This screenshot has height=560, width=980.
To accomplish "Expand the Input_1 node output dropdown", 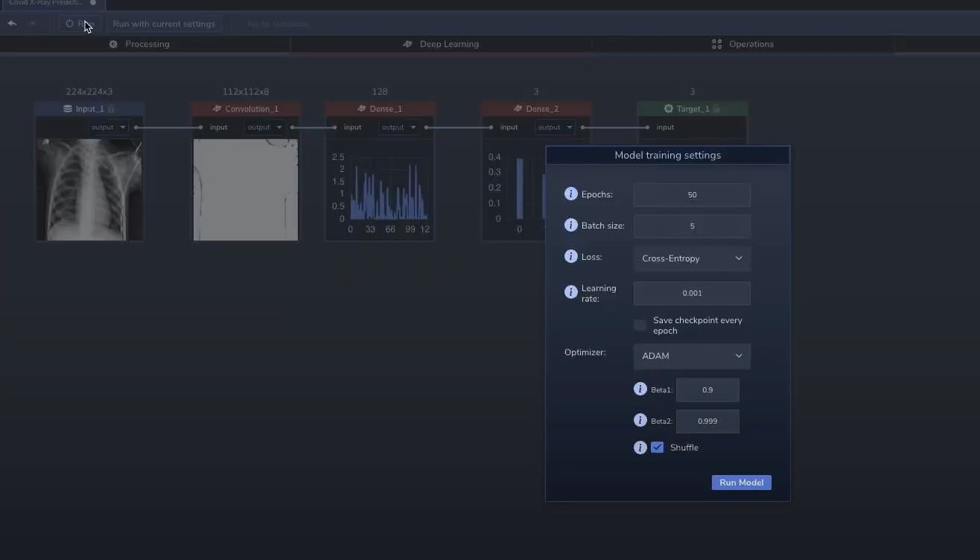I will [x=109, y=127].
